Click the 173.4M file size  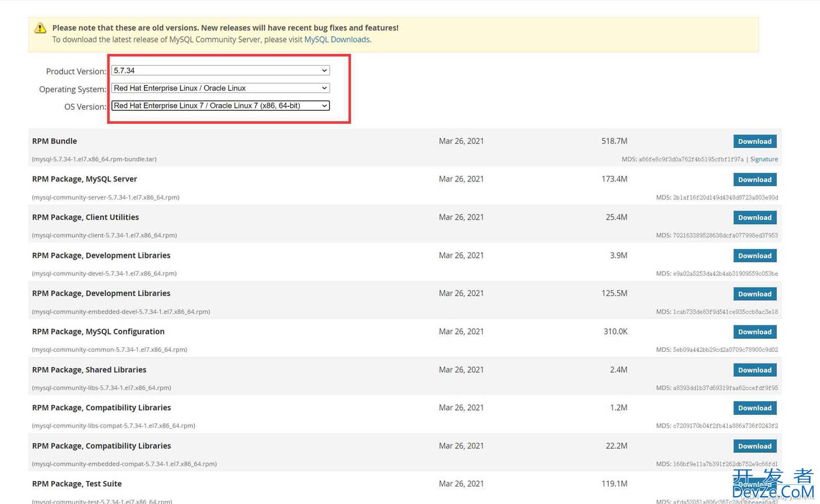point(614,179)
